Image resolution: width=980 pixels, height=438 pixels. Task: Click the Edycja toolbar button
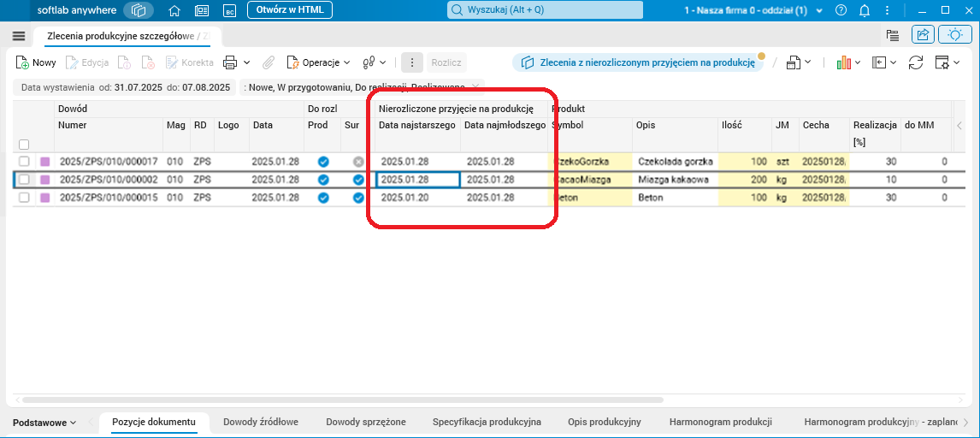pyautogui.click(x=87, y=62)
